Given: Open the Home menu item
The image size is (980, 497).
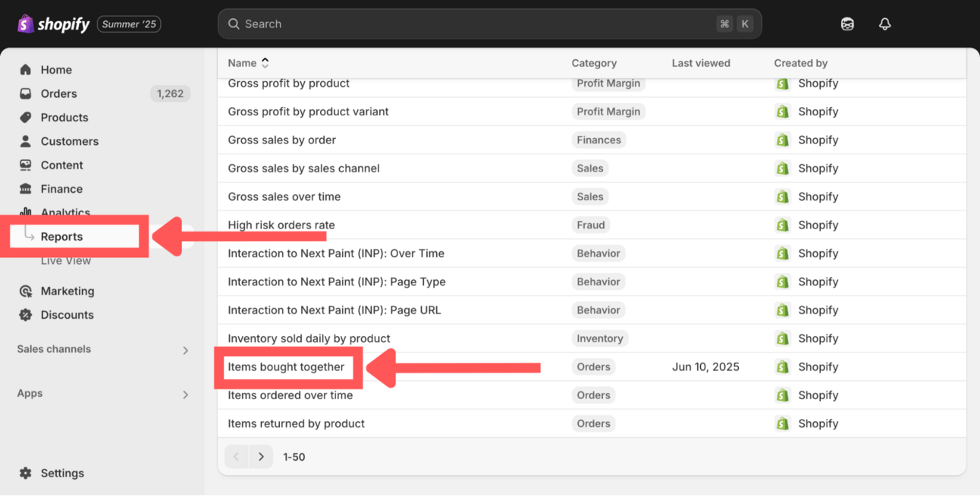Looking at the screenshot, I should click(56, 70).
